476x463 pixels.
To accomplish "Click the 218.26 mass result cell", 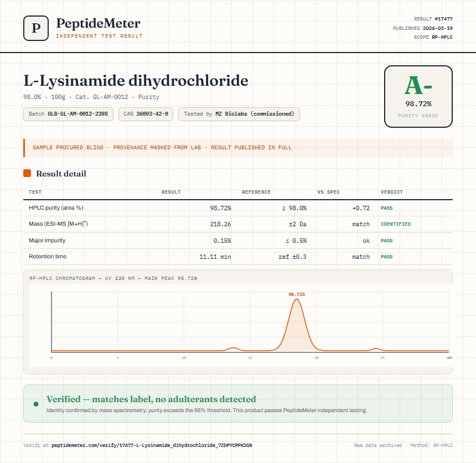I will (220, 224).
